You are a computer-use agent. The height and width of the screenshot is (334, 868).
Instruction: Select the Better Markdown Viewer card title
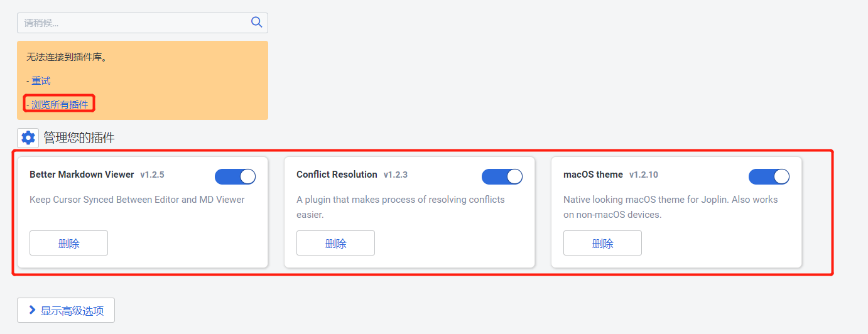point(82,175)
